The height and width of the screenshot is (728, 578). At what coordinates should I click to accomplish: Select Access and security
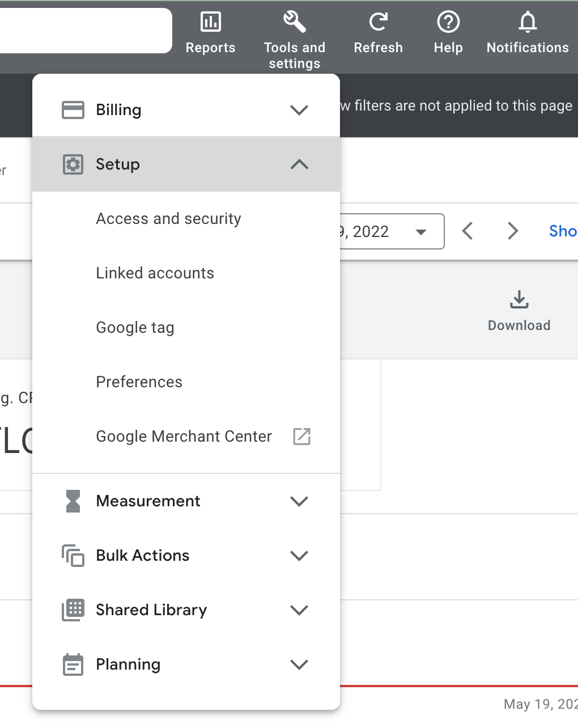168,219
